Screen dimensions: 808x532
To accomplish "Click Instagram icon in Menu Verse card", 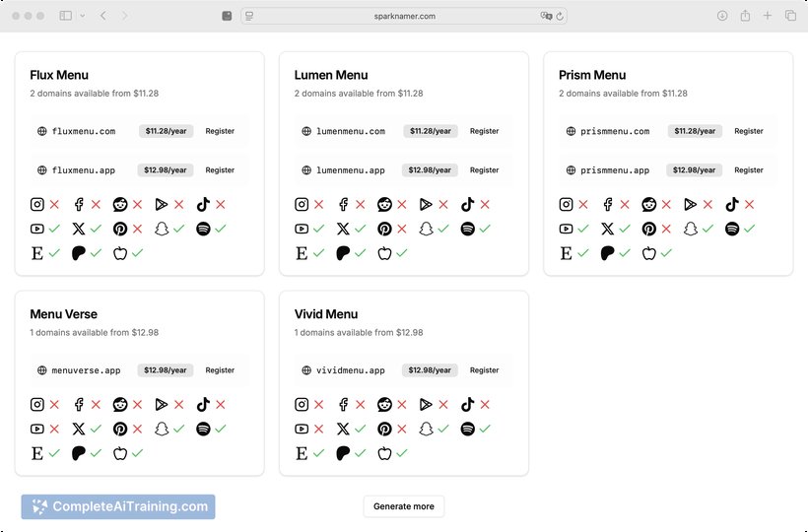I will pos(37,404).
